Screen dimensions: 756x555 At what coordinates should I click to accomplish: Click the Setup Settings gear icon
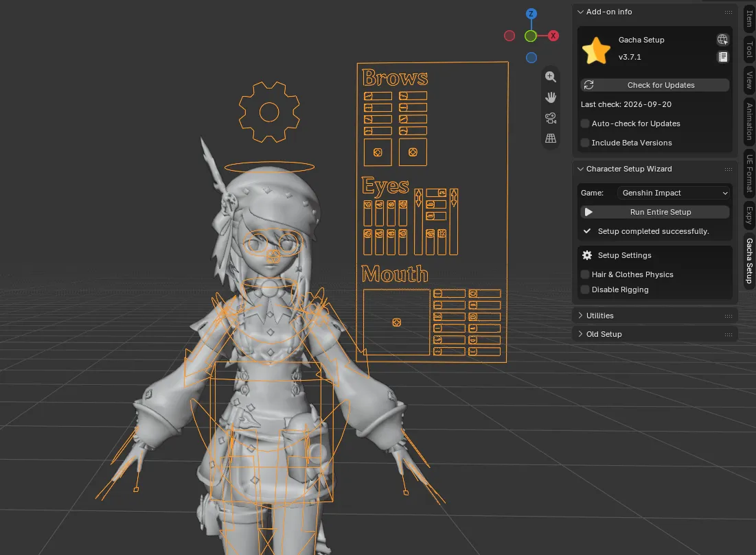587,255
